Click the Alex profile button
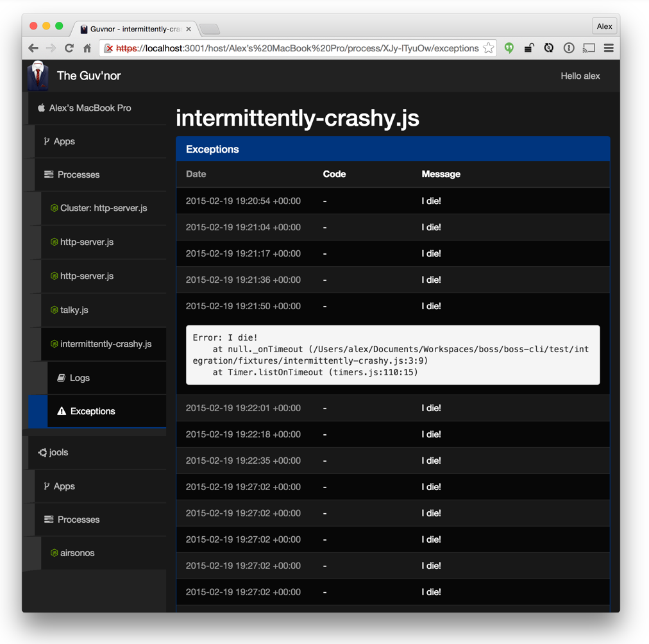Image resolution: width=649 pixels, height=644 pixels. [x=604, y=26]
